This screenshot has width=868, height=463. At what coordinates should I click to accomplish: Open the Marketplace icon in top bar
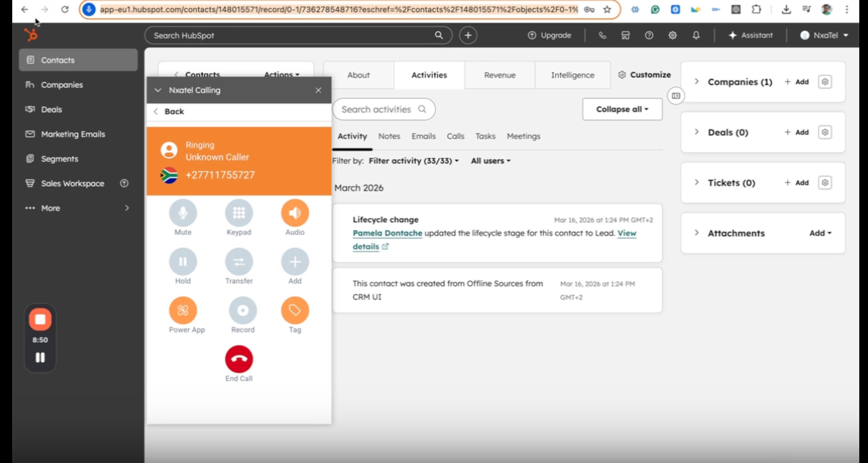[625, 35]
